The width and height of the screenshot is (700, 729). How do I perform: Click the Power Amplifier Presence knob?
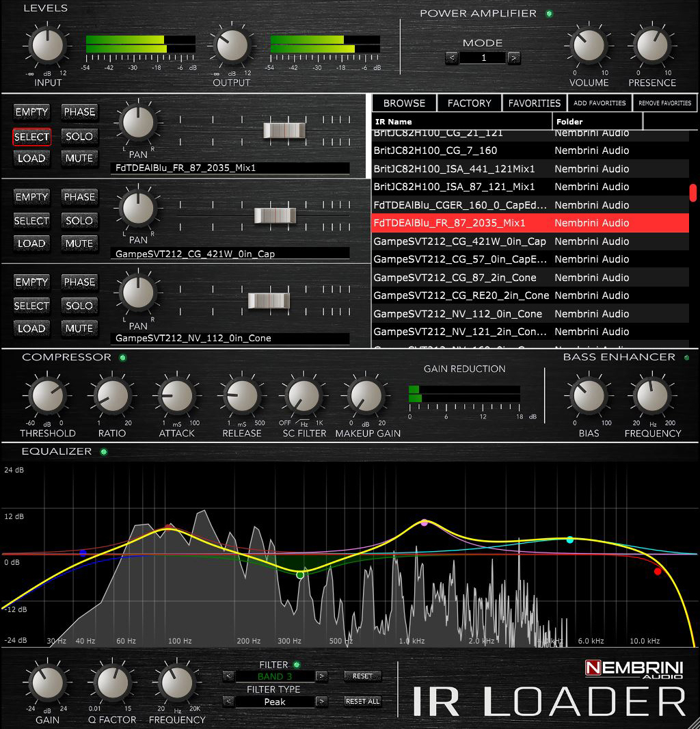651,45
